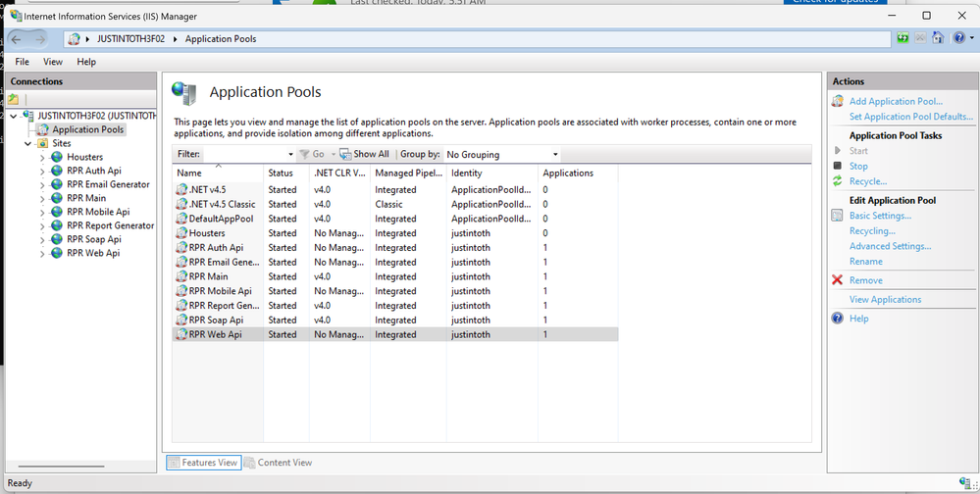Click Set Application Pool Defaults link
Screen dimensions: 980x494
pyautogui.click(x=911, y=117)
